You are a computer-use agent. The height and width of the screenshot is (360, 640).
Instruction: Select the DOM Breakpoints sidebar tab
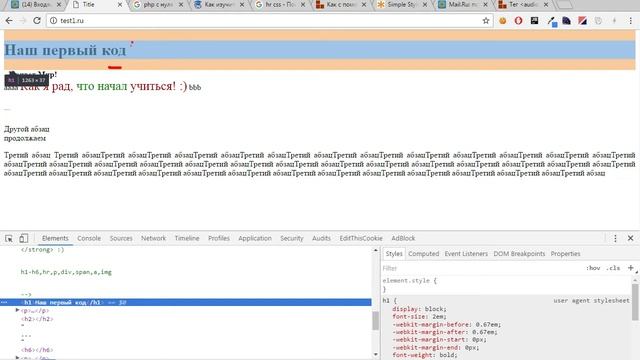519,253
